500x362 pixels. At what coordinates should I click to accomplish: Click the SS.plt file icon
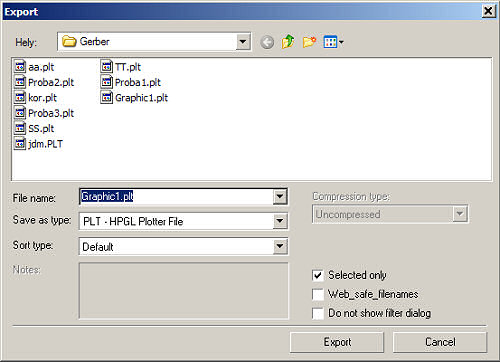click(20, 128)
